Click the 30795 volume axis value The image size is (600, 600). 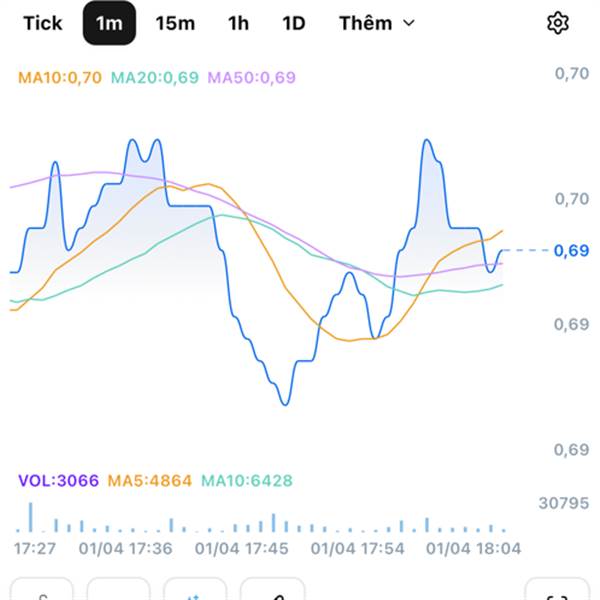(x=563, y=503)
